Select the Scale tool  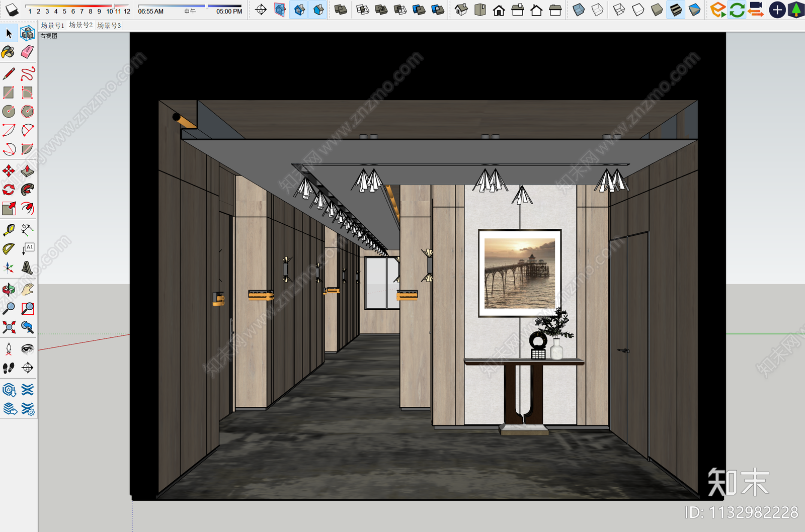click(x=9, y=208)
